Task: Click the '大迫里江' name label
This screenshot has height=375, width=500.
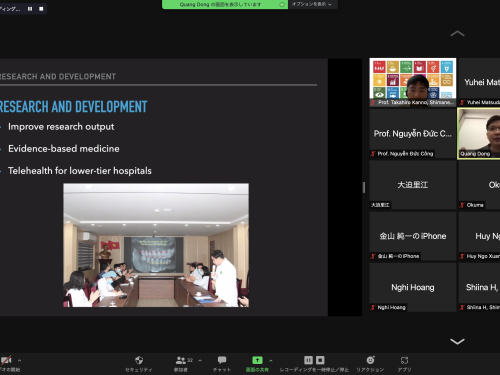Action: point(380,205)
